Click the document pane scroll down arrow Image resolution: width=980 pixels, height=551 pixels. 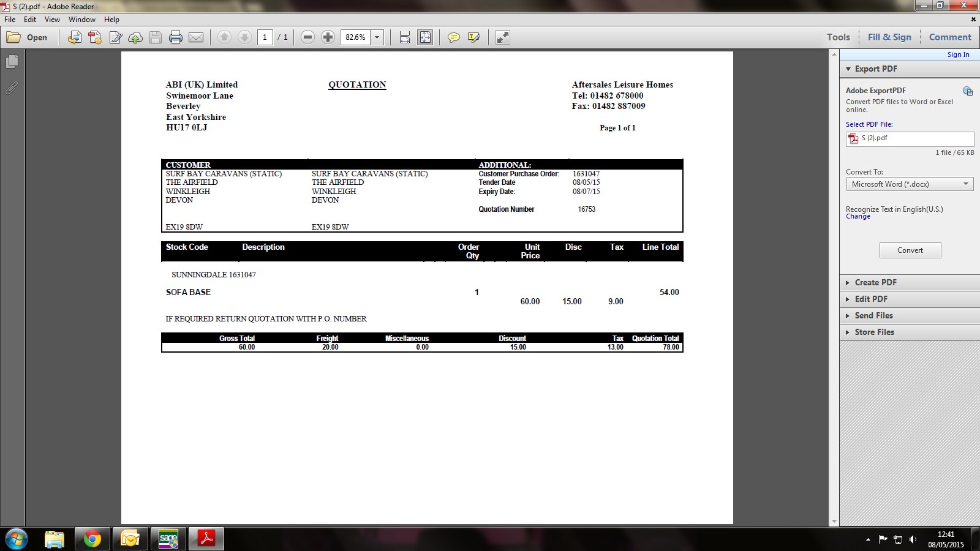tap(834, 522)
